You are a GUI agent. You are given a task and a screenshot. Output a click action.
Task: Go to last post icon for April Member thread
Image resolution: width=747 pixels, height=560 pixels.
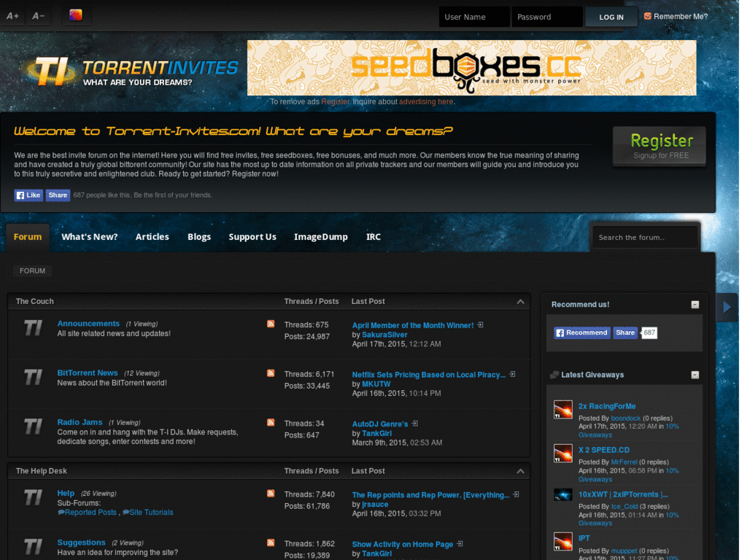click(480, 324)
